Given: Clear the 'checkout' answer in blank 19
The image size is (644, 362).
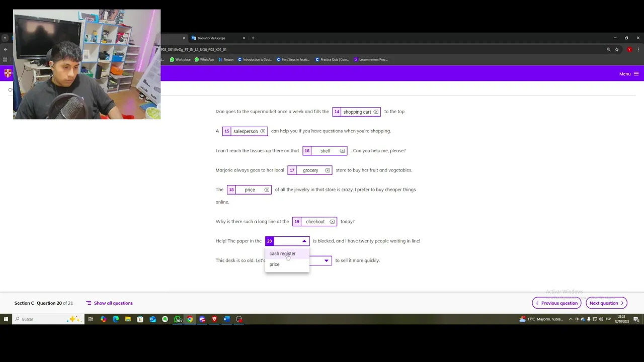Looking at the screenshot, I should coord(332,222).
